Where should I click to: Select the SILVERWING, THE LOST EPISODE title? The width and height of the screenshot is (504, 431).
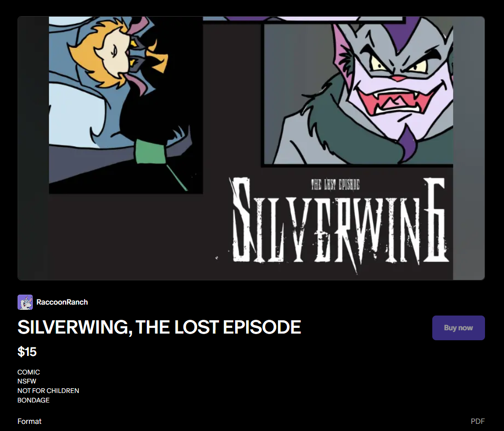click(x=159, y=327)
